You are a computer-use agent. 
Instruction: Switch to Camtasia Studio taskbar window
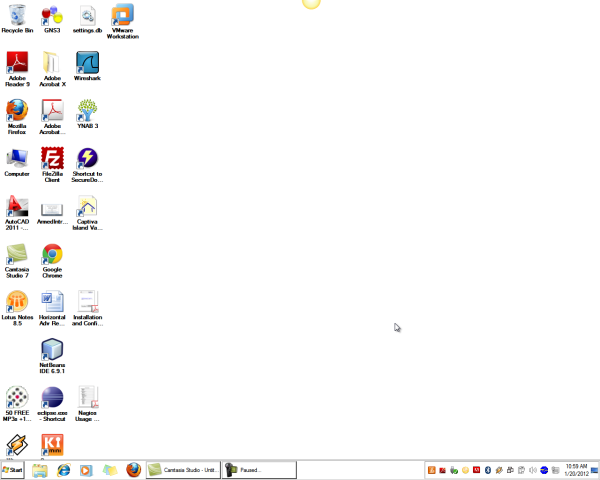coord(182,469)
